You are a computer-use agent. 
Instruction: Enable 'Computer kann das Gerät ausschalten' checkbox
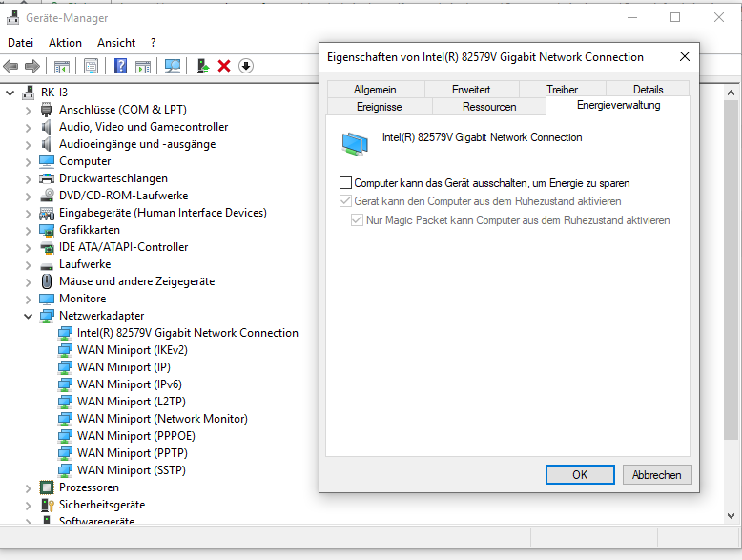click(x=346, y=183)
